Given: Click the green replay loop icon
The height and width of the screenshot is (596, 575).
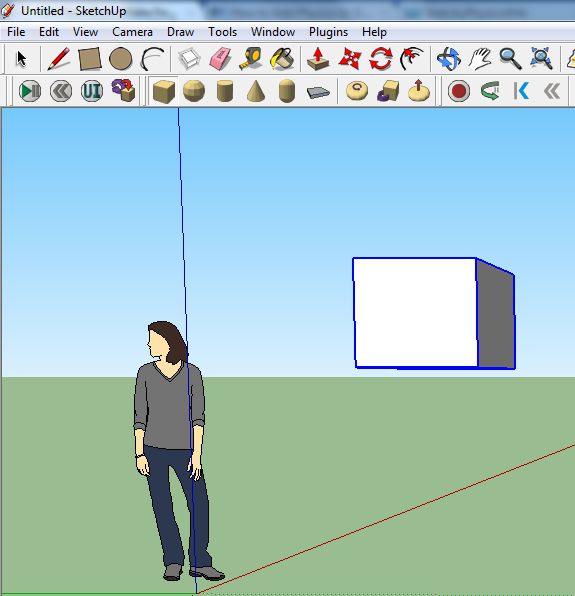Looking at the screenshot, I should [490, 91].
